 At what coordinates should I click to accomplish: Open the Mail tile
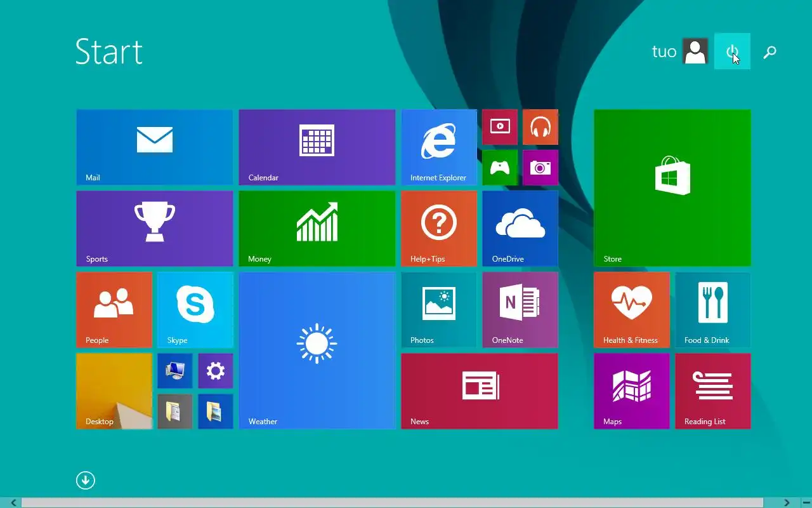tap(155, 147)
